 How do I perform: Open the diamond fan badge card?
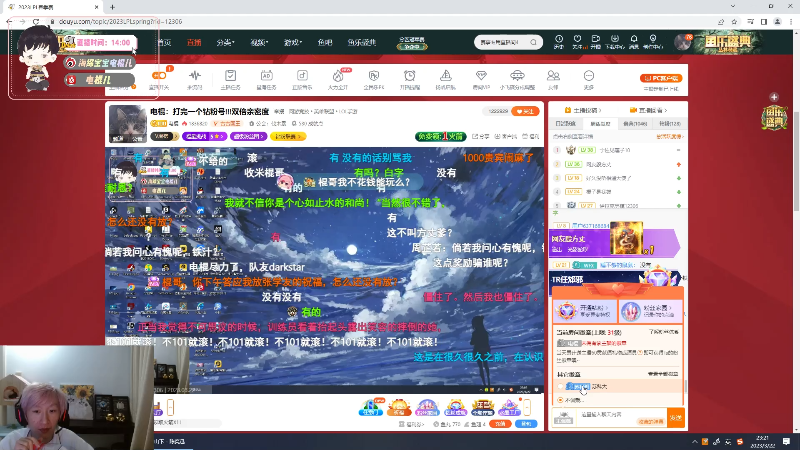pos(584,311)
